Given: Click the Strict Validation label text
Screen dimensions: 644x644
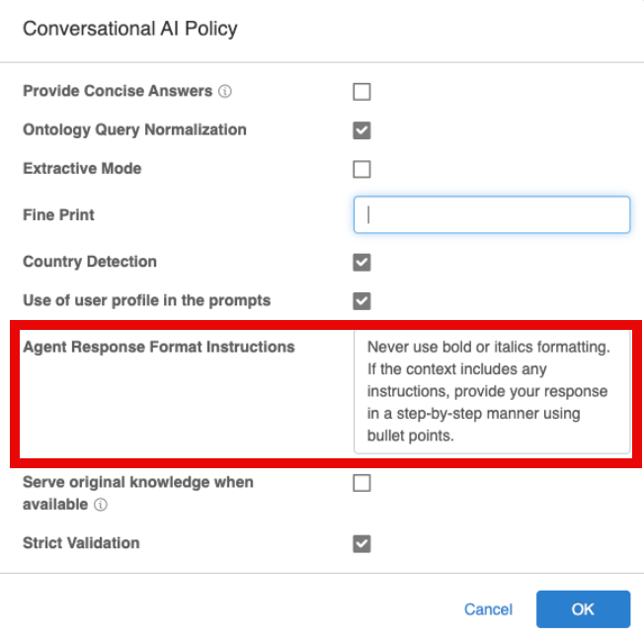Looking at the screenshot, I should click(x=81, y=543).
